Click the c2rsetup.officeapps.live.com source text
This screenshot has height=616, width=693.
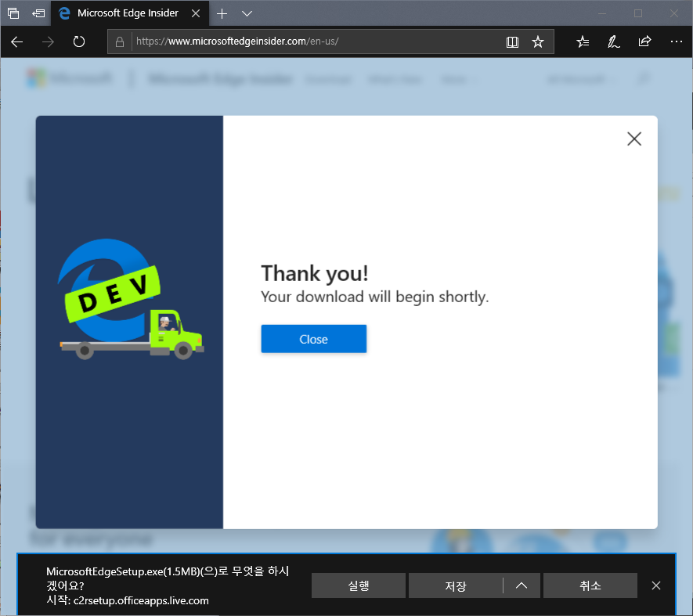[141, 600]
